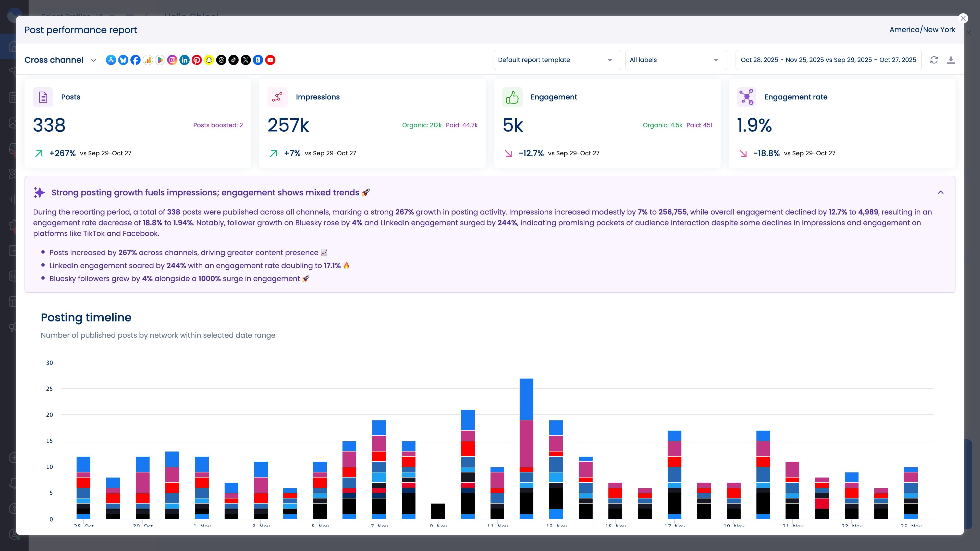Viewport: 980px width, 551px height.
Task: Click the Threads network icon
Action: tap(221, 60)
